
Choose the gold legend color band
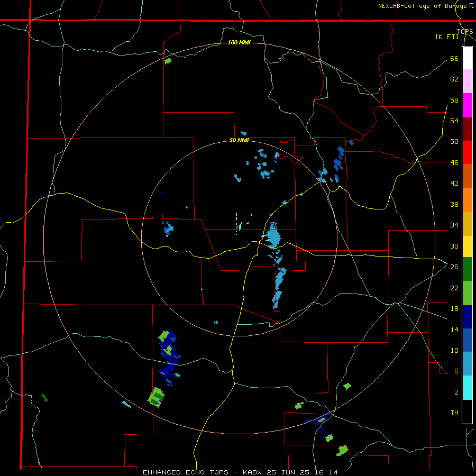point(467,224)
